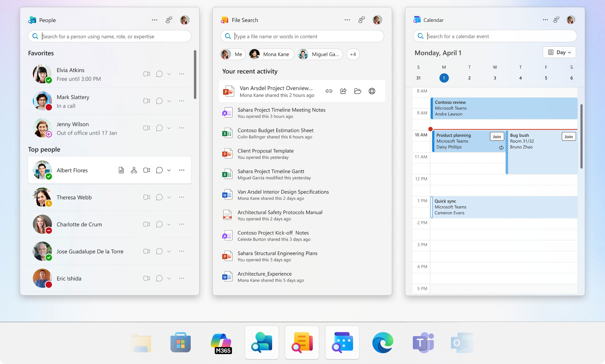The image size is (605, 364).
Task: Expand the options chevron next to Theresa Webb
Action: [169, 197]
